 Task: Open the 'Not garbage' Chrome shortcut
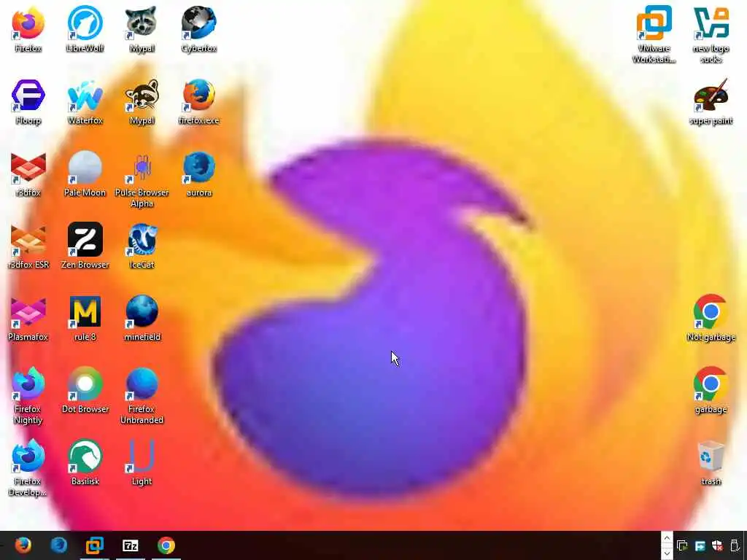[x=711, y=319]
